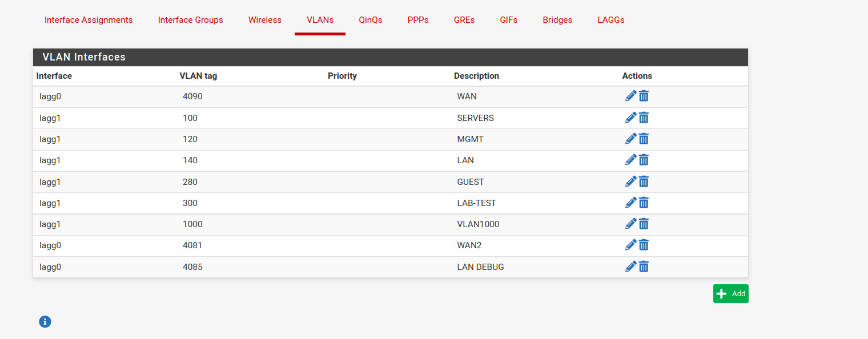Edit the VLAN1000 interface entry
Screen dimensions: 868x339
(630, 224)
